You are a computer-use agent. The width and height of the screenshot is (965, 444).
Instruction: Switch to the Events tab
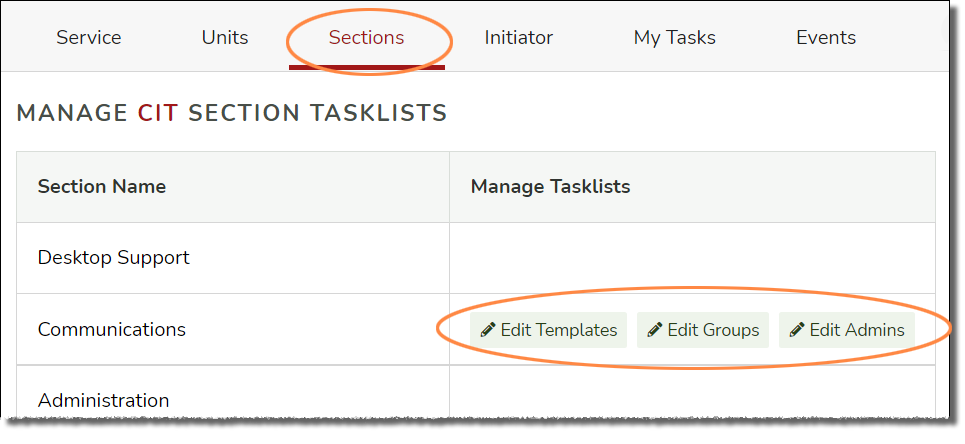[826, 38]
